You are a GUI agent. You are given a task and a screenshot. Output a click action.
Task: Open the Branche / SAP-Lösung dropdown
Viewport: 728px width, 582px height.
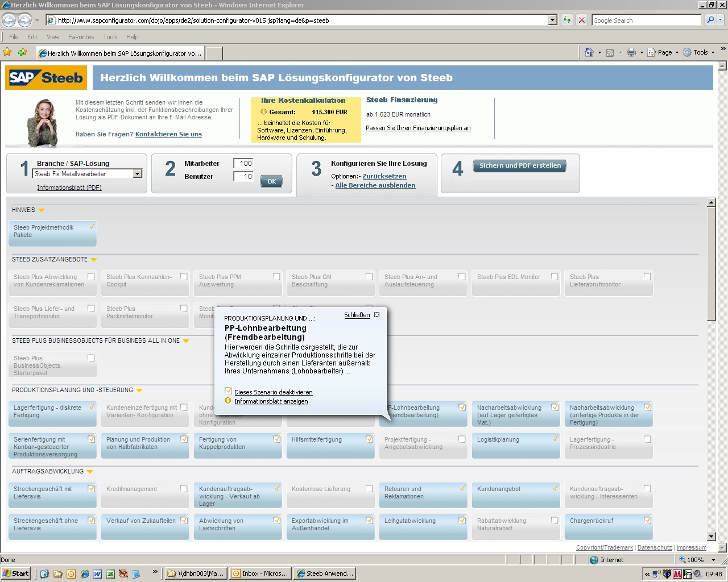pos(137,173)
